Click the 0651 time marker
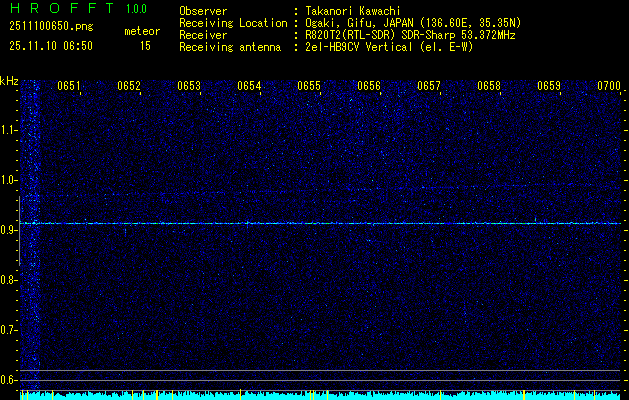 pos(68,86)
